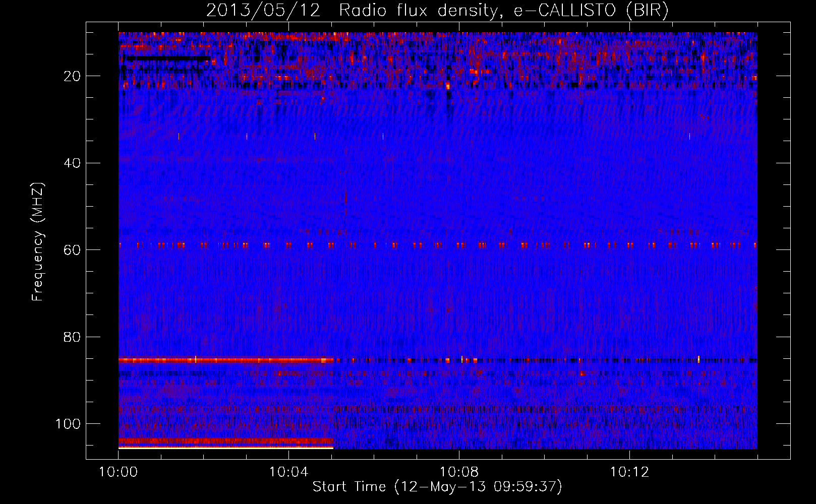Click the '80' frequency tick label
The width and height of the screenshot is (816, 504).
coord(73,337)
